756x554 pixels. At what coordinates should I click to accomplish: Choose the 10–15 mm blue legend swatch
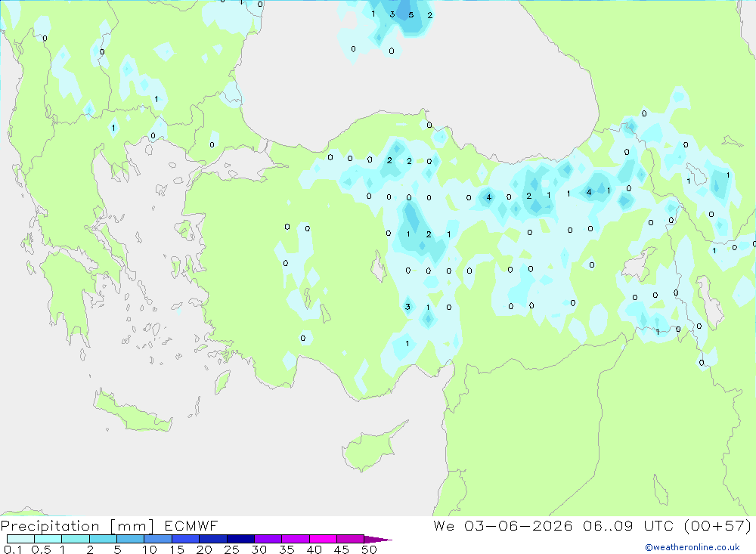(x=158, y=539)
